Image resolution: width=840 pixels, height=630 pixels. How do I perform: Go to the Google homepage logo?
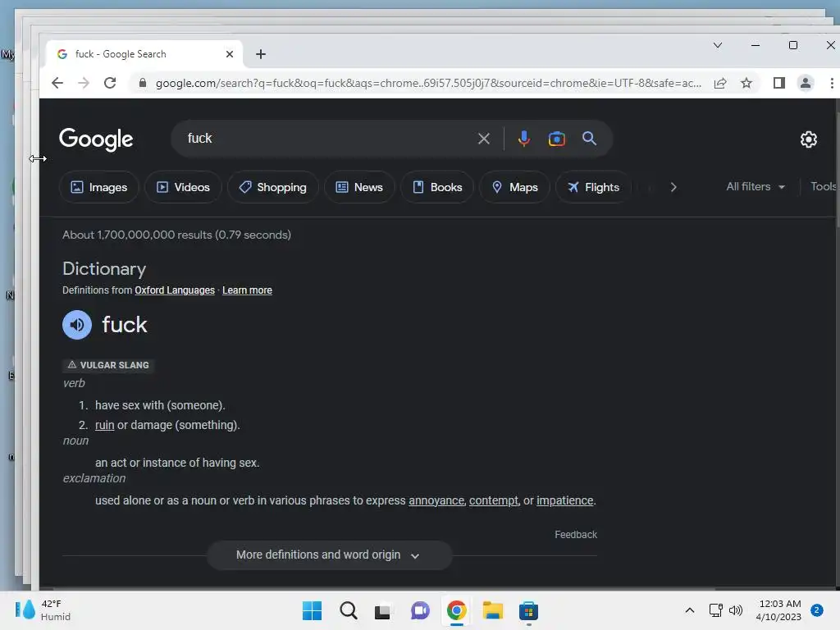pyautogui.click(x=96, y=139)
